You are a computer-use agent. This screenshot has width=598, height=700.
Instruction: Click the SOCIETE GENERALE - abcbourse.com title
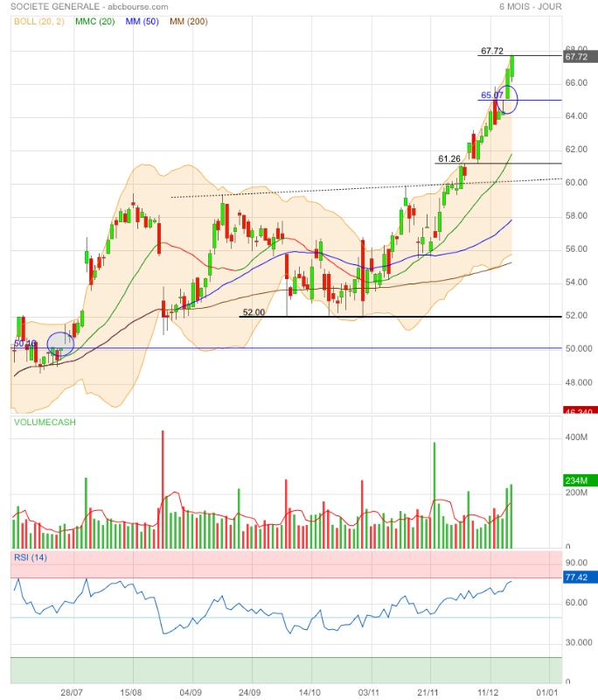pyautogui.click(x=89, y=7)
